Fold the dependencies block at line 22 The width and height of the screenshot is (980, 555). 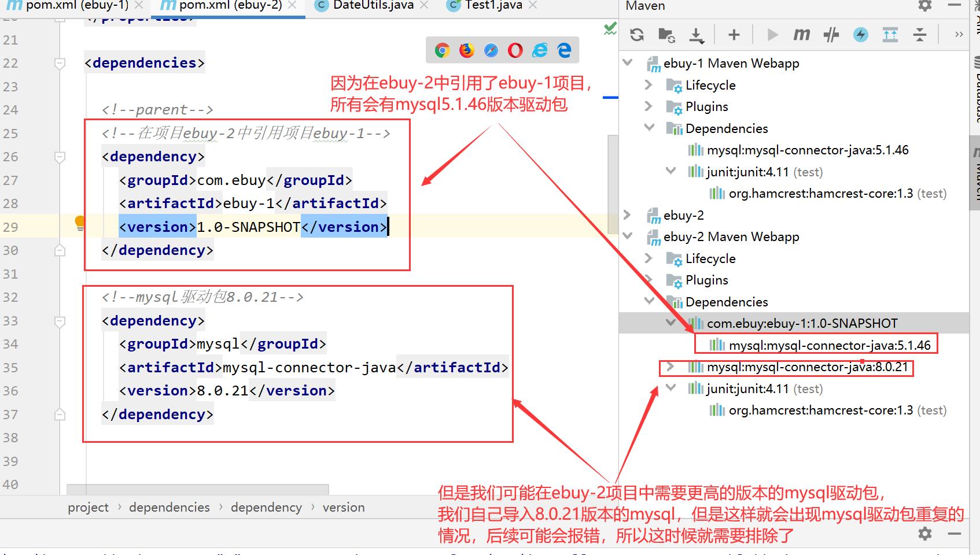pyautogui.click(x=60, y=63)
